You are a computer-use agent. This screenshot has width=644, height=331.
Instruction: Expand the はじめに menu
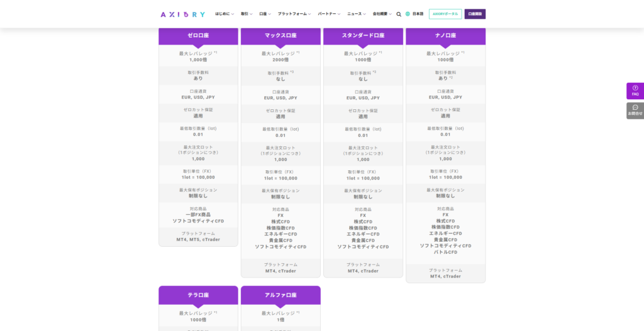click(x=225, y=14)
